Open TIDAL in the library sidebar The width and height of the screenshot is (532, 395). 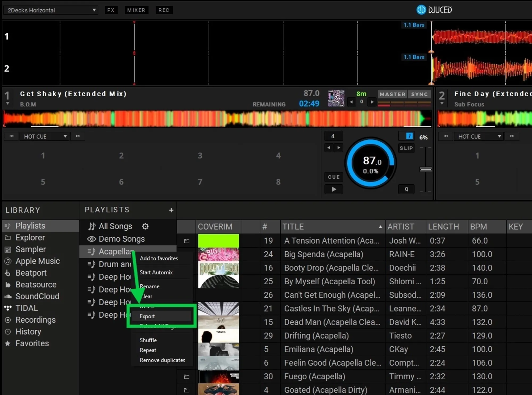coord(27,308)
